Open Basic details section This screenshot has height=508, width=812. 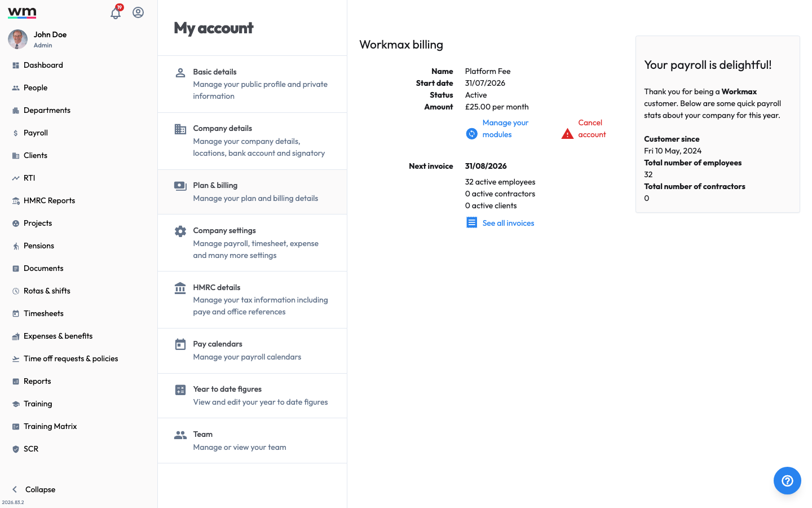click(x=252, y=84)
